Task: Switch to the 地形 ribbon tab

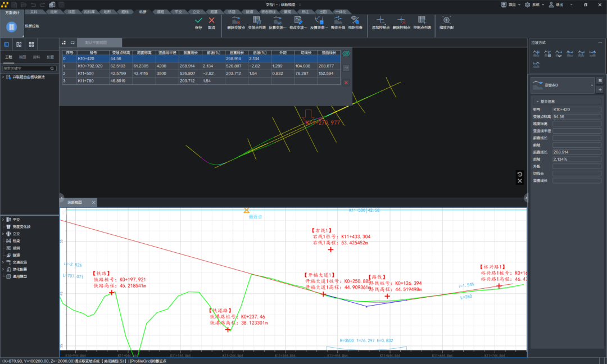Action: coord(107,12)
